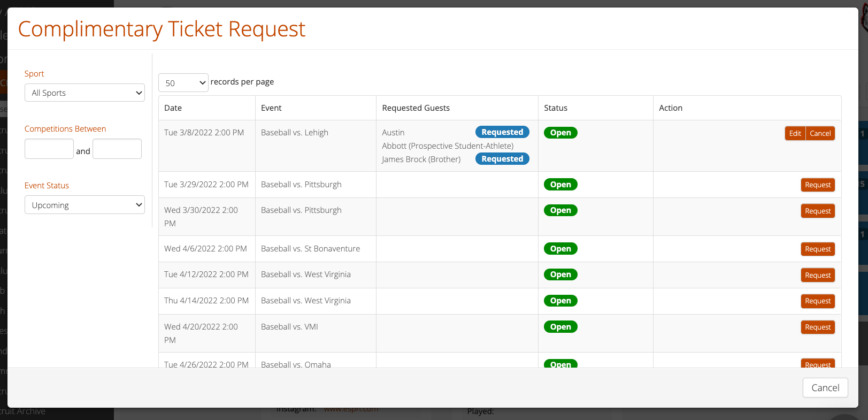The width and height of the screenshot is (868, 420).
Task: Select the James Brock (Brother) guest entry
Action: tap(421, 159)
